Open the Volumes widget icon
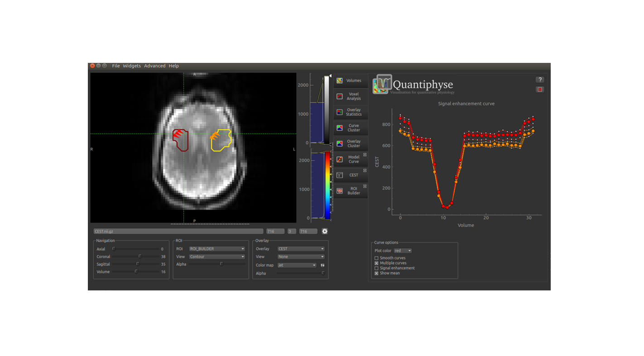 click(x=340, y=81)
